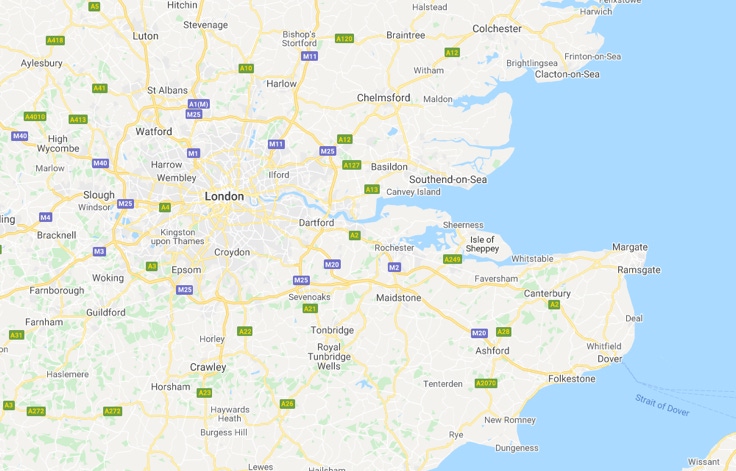Click the A120 road shield near Braintree
Image resolution: width=736 pixels, height=471 pixels.
tap(344, 39)
